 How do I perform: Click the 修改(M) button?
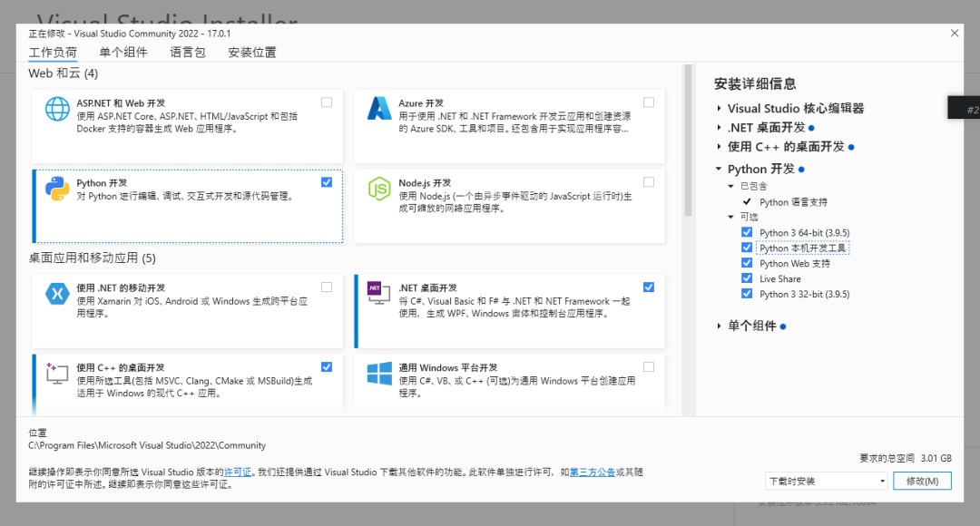922,481
